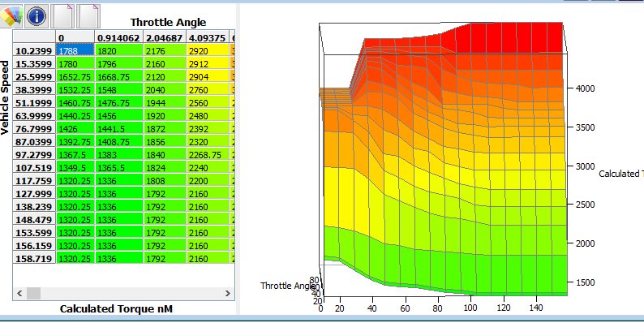Select the 158.719 vehicle speed row header
644x323 pixels.
point(34,259)
